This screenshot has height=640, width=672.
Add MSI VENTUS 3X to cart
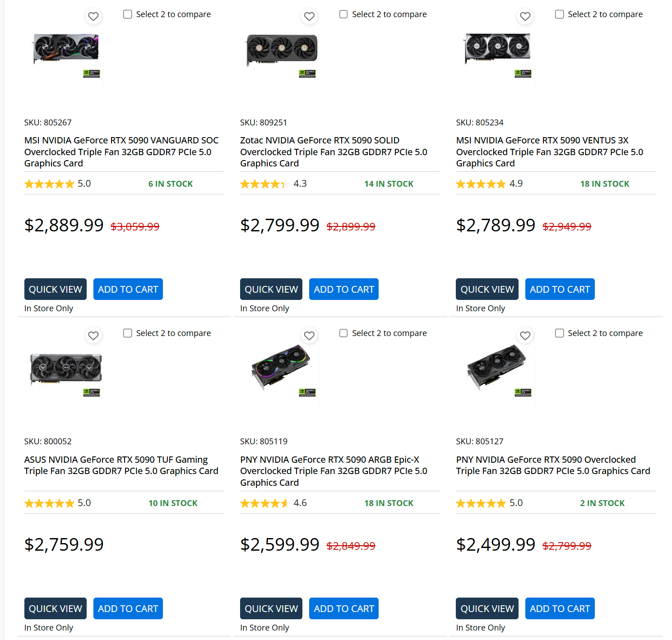[560, 289]
